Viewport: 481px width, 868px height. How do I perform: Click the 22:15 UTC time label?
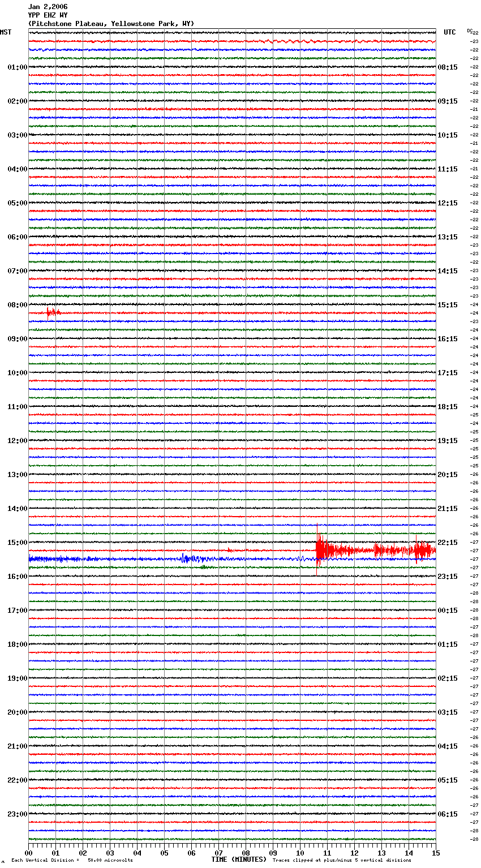[448, 543]
